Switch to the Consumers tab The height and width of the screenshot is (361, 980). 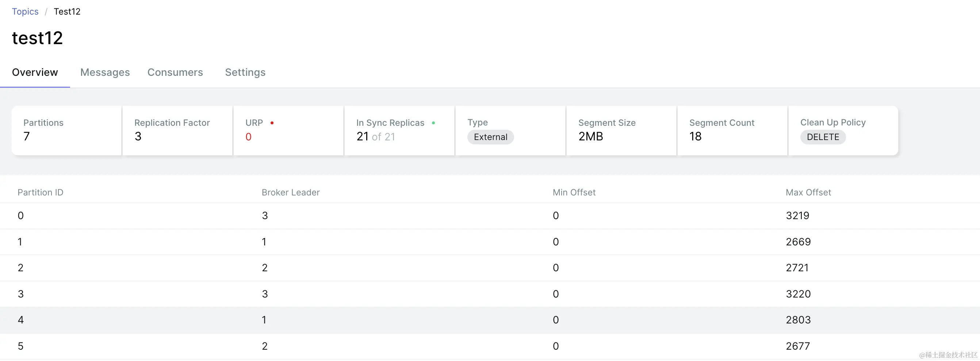[x=175, y=72]
